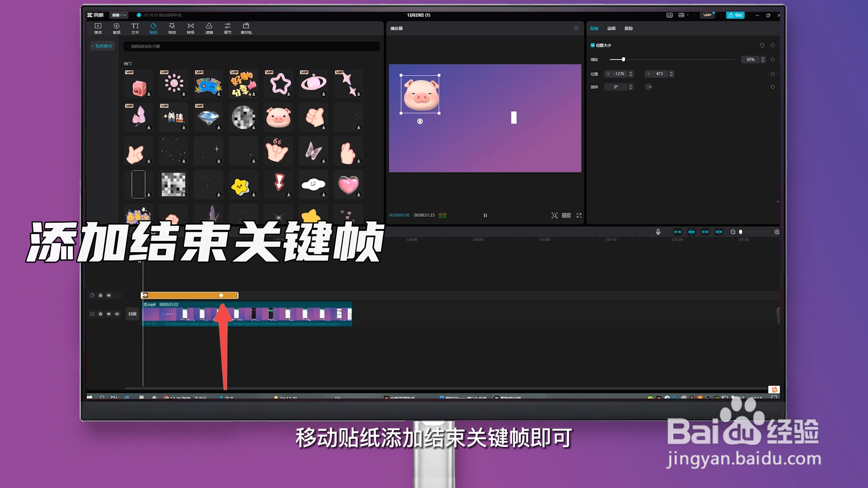Switch to the 动画 tab
Viewport: 868px width, 488px height.
pos(611,28)
